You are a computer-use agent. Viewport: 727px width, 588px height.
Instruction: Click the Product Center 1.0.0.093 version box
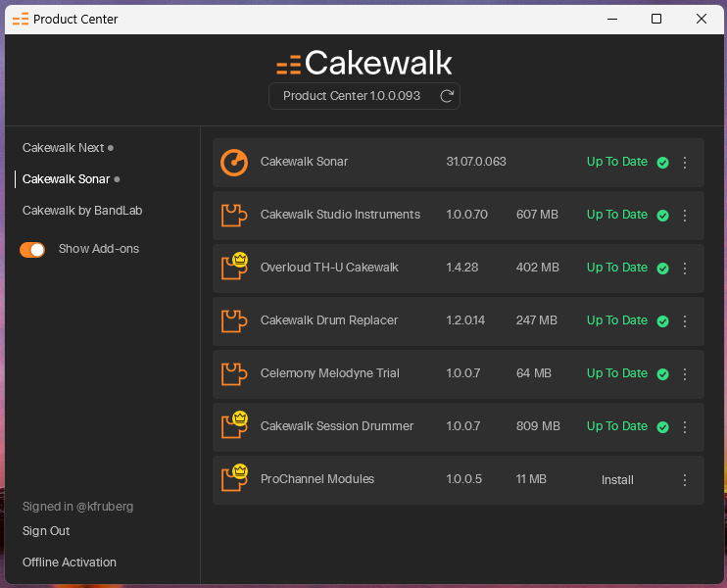pos(364,96)
